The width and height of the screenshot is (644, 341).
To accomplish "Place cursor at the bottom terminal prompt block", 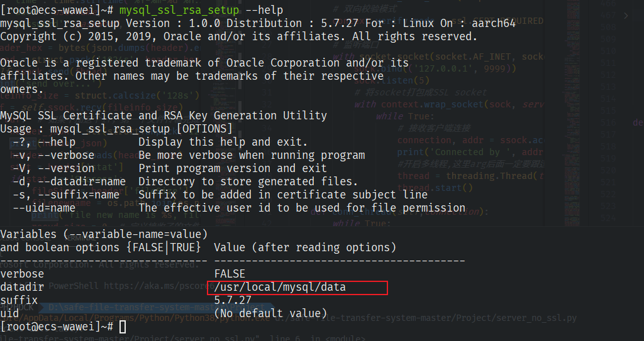I will (123, 327).
